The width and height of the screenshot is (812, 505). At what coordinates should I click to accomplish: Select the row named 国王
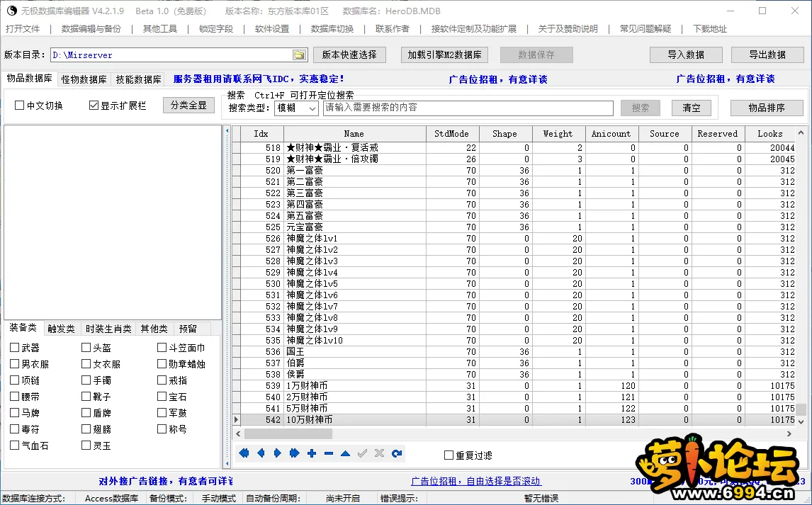(514, 352)
